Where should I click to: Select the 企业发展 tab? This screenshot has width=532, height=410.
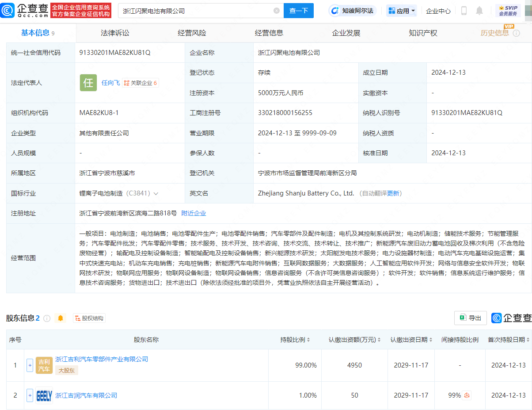[346, 33]
